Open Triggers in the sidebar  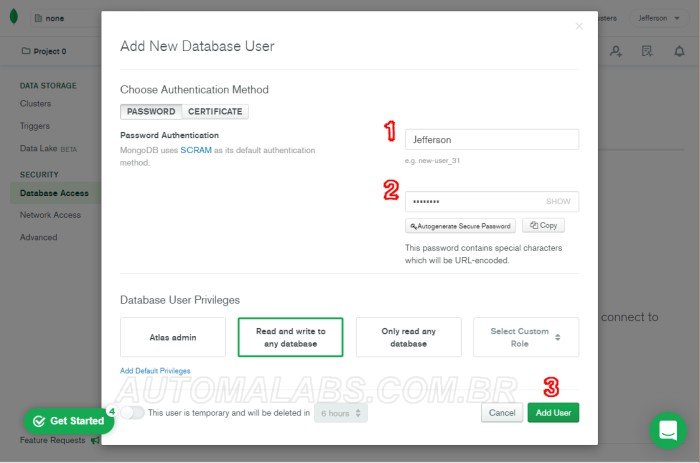[x=35, y=126]
